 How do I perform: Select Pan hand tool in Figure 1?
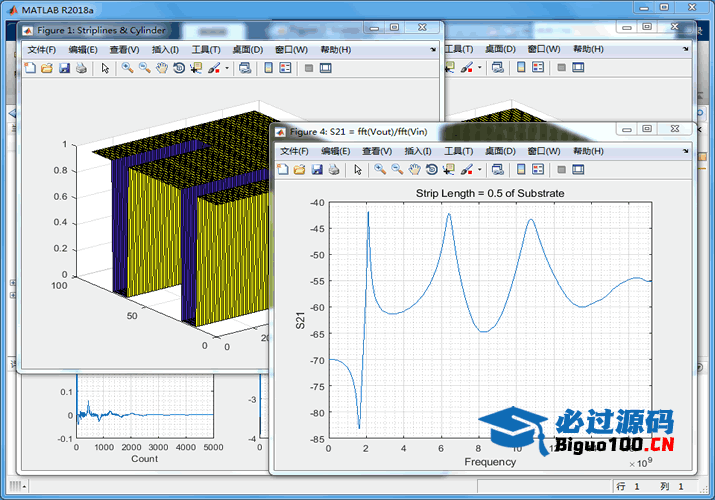161,68
